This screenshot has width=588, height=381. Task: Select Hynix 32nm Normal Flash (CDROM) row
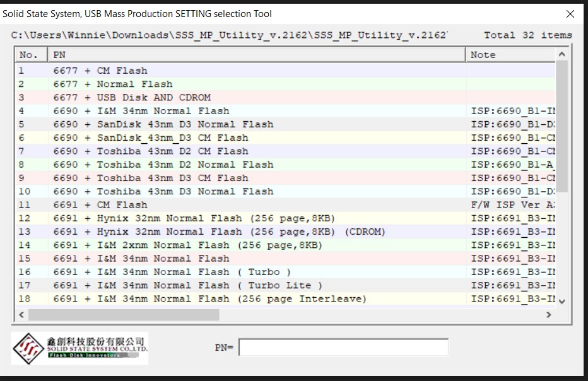286,232
